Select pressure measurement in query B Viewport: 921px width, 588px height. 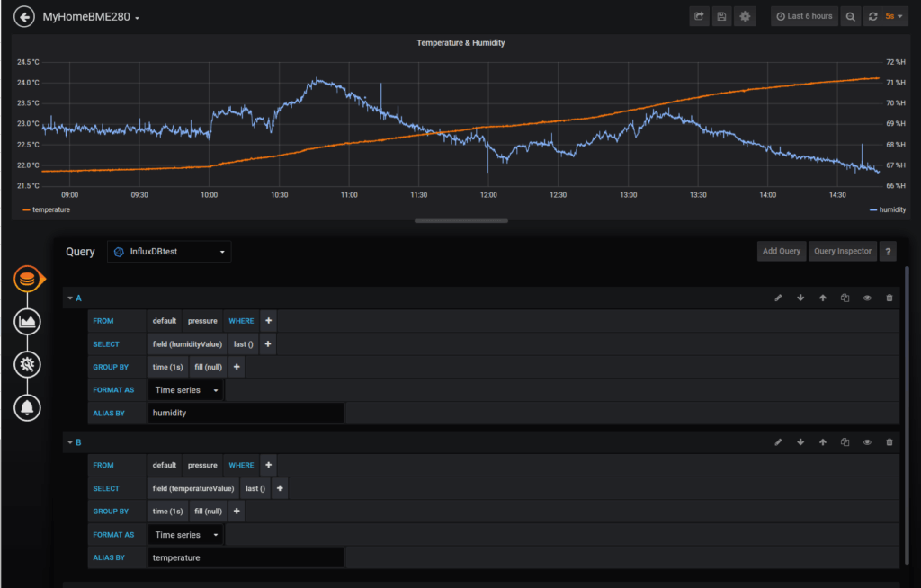coord(202,465)
